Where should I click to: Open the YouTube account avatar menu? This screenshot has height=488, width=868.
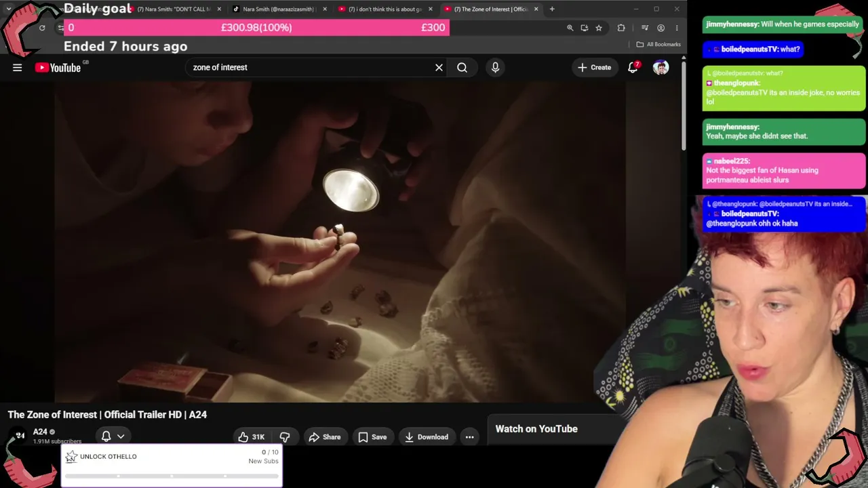(x=660, y=67)
